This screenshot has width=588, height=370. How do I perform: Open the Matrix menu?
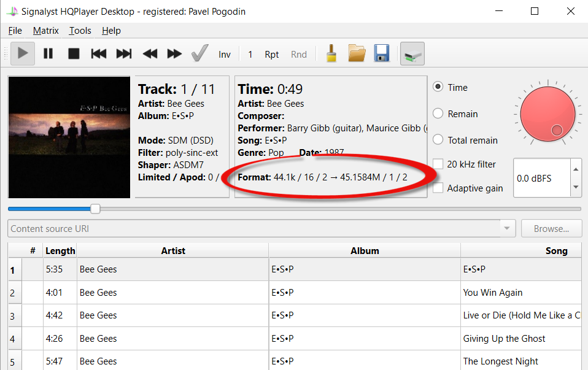tap(46, 31)
